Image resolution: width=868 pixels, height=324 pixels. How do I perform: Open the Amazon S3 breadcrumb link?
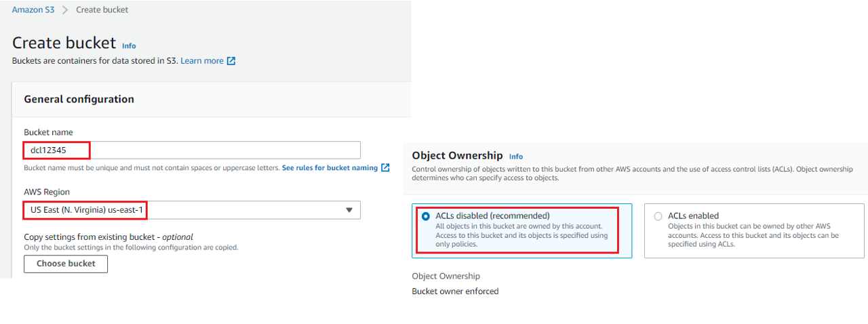pyautogui.click(x=33, y=9)
